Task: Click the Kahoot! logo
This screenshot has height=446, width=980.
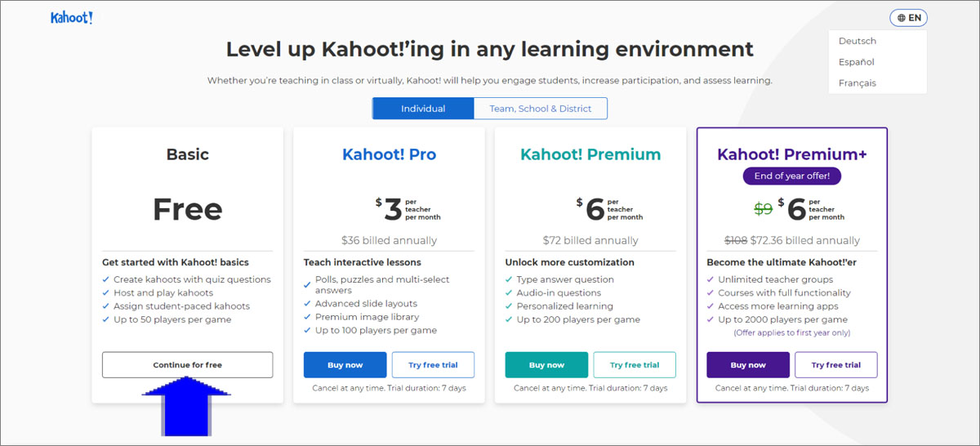Action: click(72, 18)
